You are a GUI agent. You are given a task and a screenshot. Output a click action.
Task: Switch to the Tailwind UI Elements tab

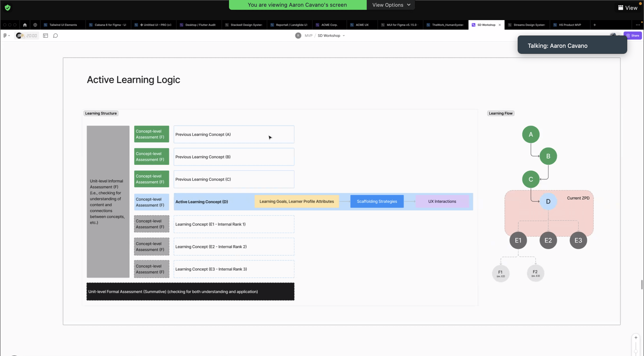63,25
